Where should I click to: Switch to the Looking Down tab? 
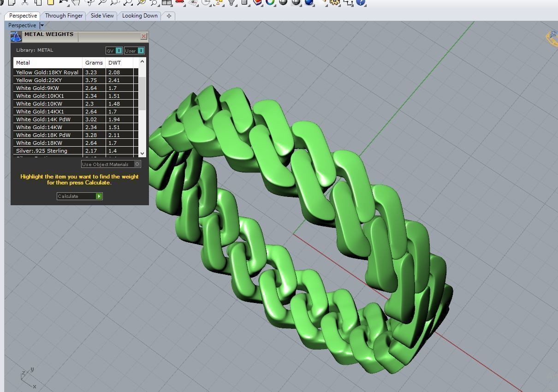[140, 16]
